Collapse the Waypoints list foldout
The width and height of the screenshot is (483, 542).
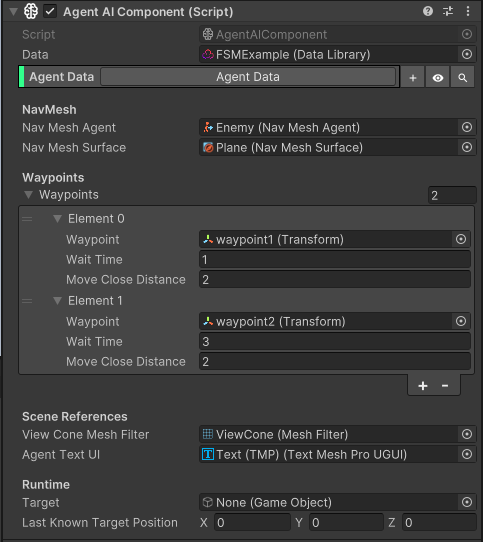click(x=29, y=195)
